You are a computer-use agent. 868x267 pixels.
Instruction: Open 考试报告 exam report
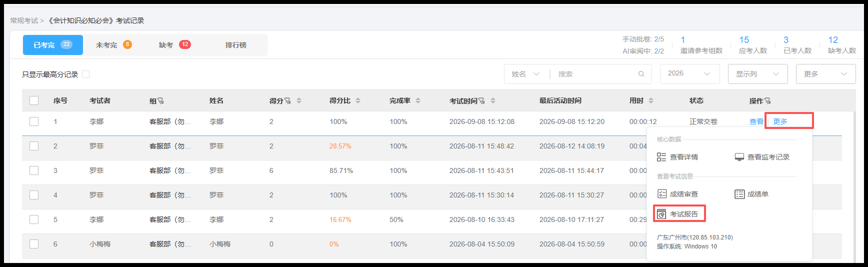tap(677, 214)
